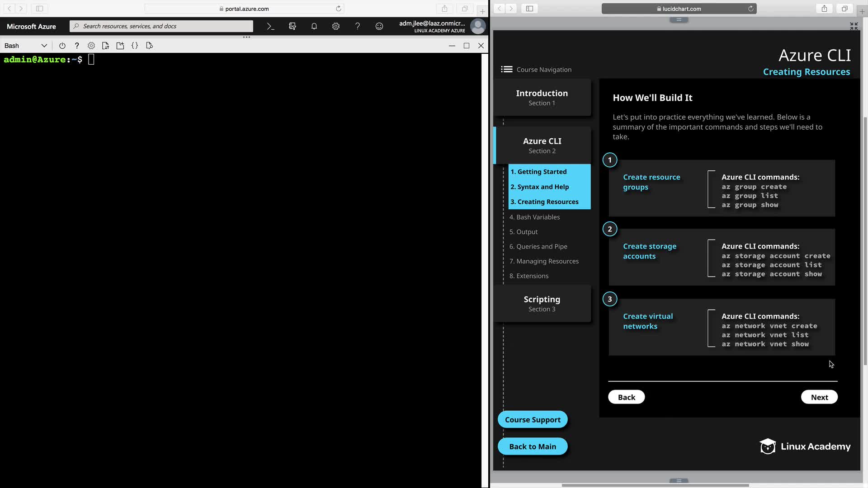Expand the Scripting Section 3 panel
The width and height of the screenshot is (868, 488).
click(542, 304)
